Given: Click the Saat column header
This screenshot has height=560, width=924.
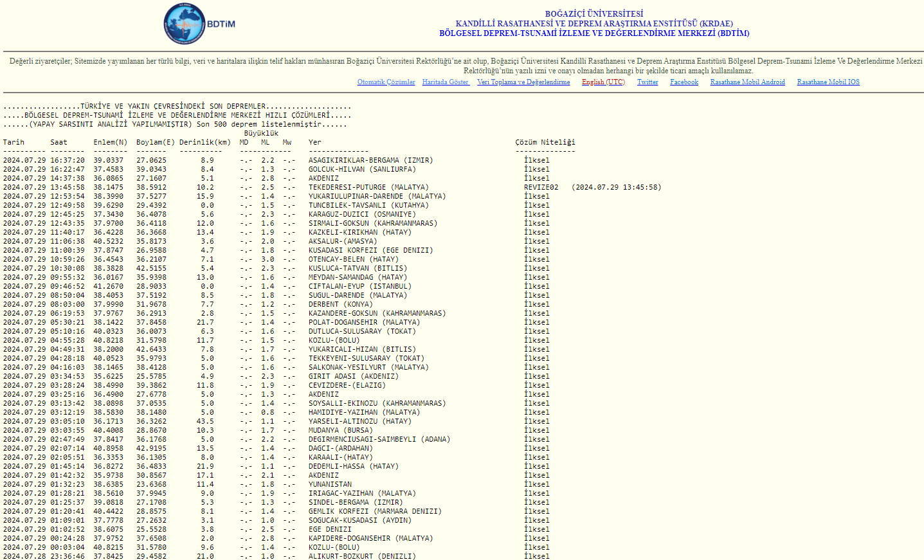Looking at the screenshot, I should pyautogui.click(x=59, y=143).
